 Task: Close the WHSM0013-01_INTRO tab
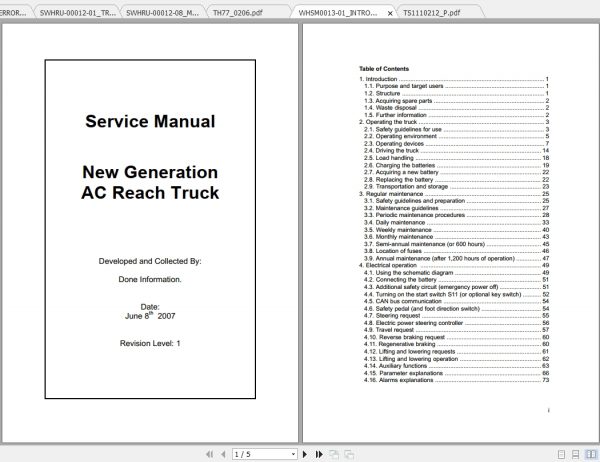coord(390,13)
